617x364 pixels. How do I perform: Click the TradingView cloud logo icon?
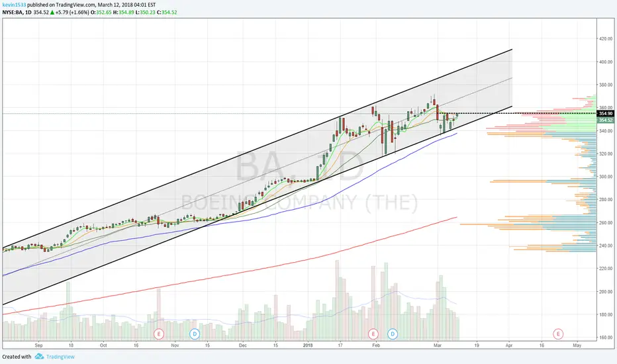[x=39, y=357]
